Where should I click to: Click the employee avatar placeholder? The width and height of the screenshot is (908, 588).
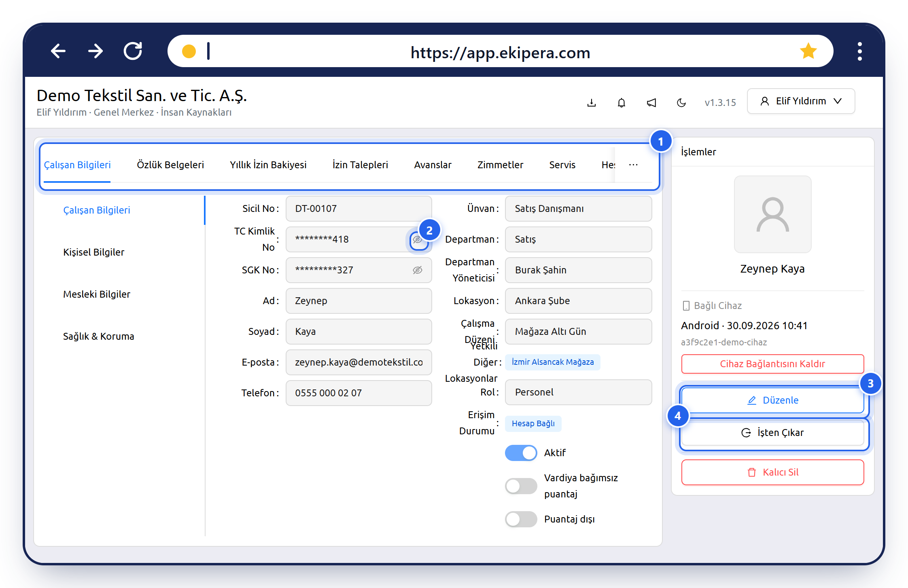772,214
